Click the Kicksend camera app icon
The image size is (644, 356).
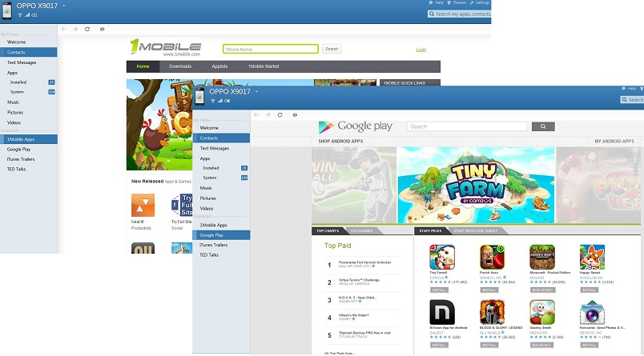point(592,312)
